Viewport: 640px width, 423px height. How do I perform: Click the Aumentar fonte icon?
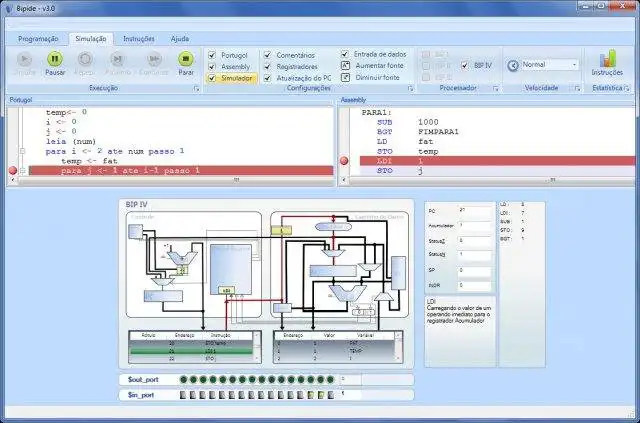point(345,65)
